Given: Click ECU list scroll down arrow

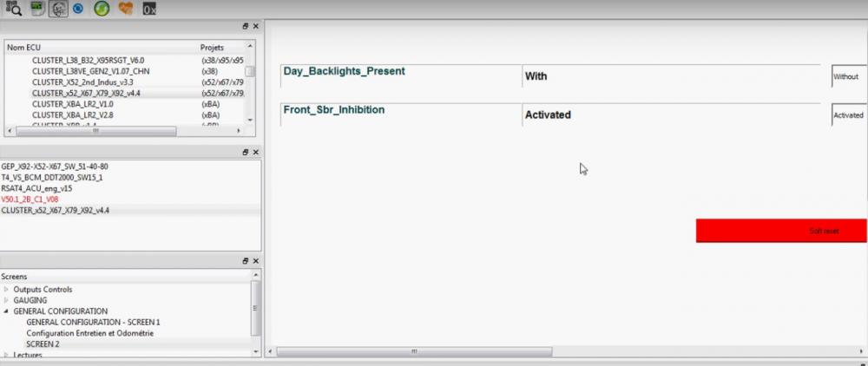Looking at the screenshot, I should pos(250,120).
